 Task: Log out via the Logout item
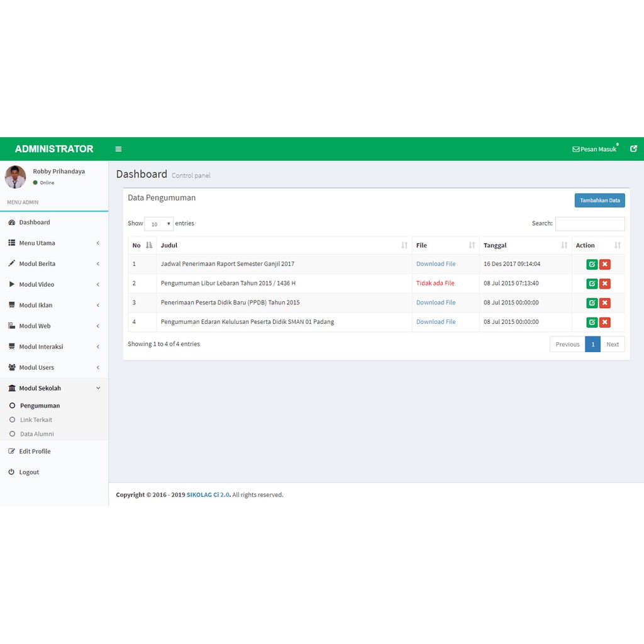tap(54, 472)
